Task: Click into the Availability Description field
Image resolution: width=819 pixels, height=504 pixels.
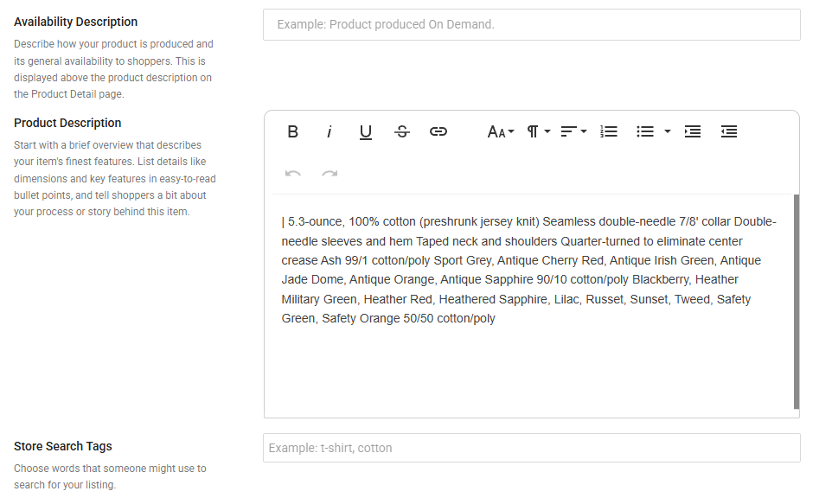Action: click(x=531, y=24)
